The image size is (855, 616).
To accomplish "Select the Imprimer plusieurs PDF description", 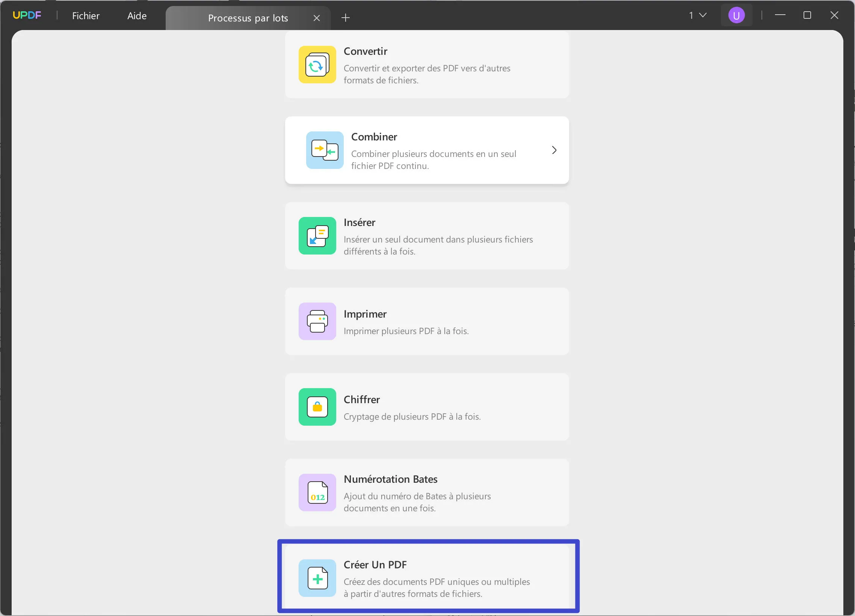I will [406, 331].
